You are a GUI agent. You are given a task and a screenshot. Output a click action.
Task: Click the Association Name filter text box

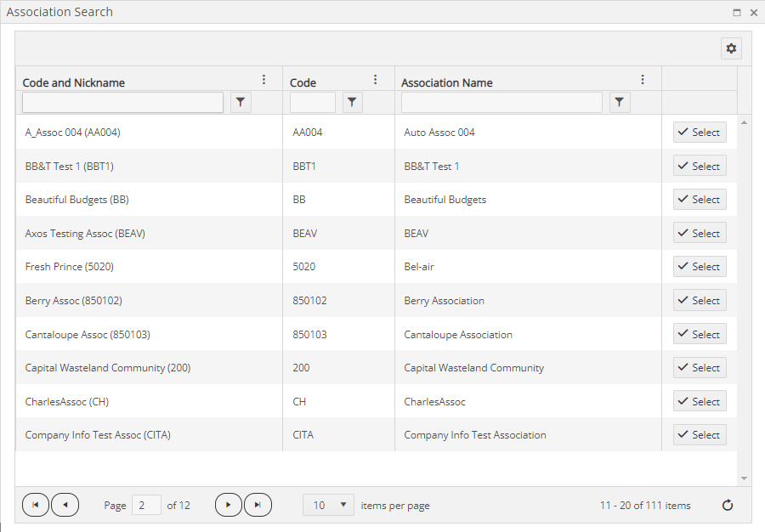501,101
